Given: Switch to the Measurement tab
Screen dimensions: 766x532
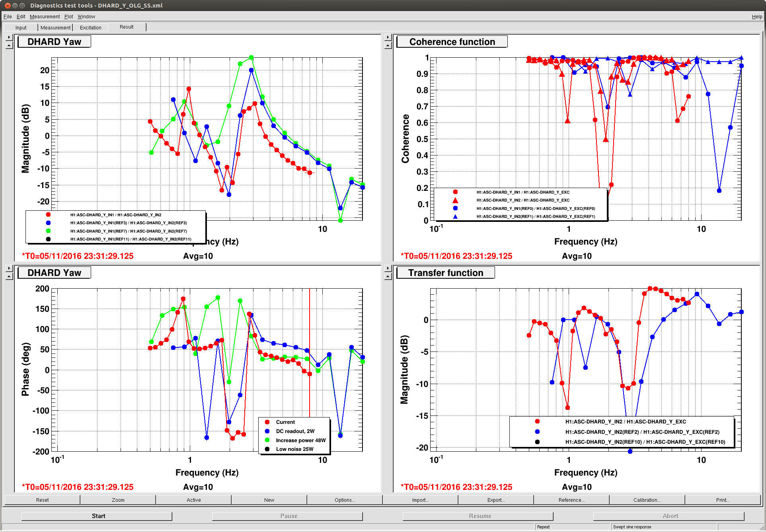Looking at the screenshot, I should click(55, 27).
